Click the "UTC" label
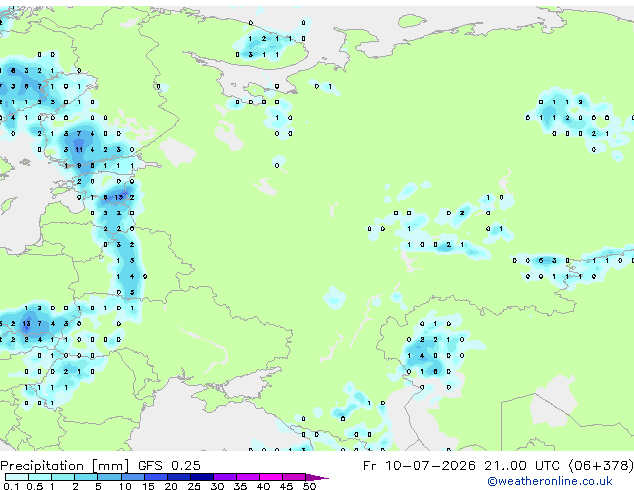The width and height of the screenshot is (634, 490). (x=547, y=466)
